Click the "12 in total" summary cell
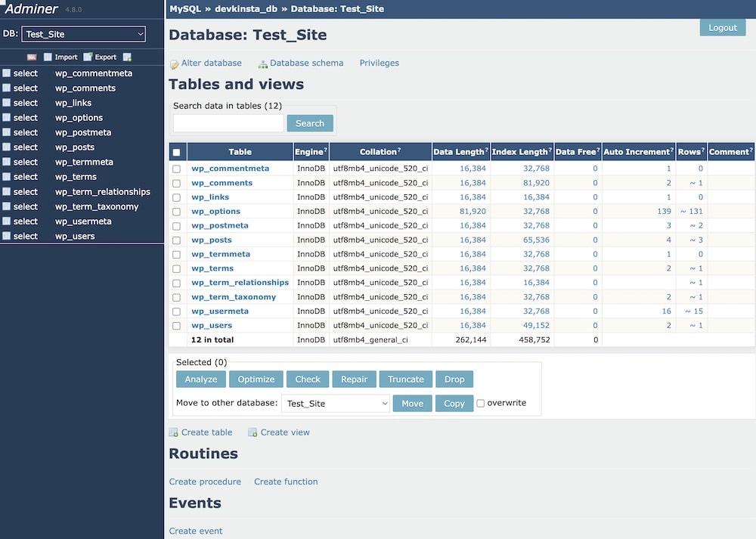 click(212, 340)
